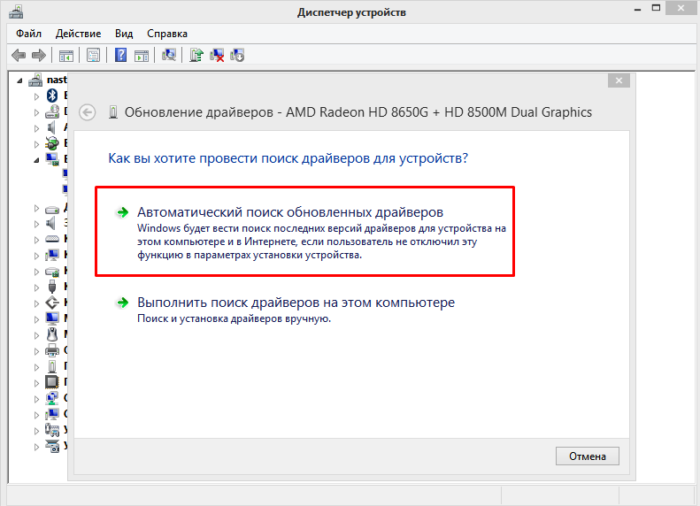The height and width of the screenshot is (506, 700).
Task: Close the driver update dialog
Action: point(619,80)
